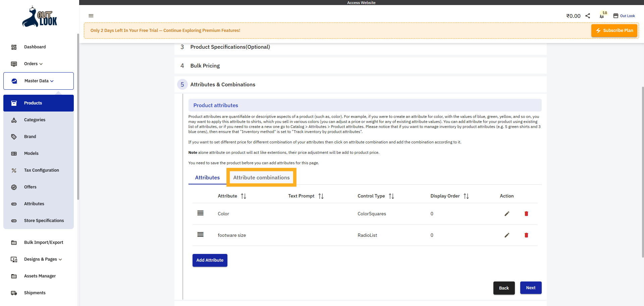Collapse the Master Data menu
The image size is (644, 306).
pyautogui.click(x=39, y=81)
